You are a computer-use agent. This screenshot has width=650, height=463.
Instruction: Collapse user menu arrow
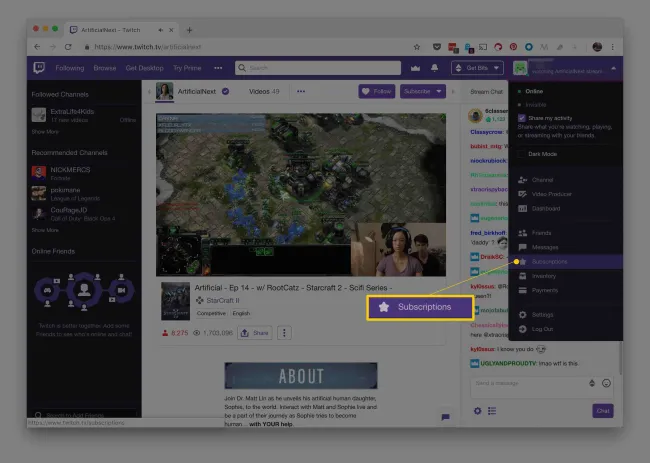(614, 68)
